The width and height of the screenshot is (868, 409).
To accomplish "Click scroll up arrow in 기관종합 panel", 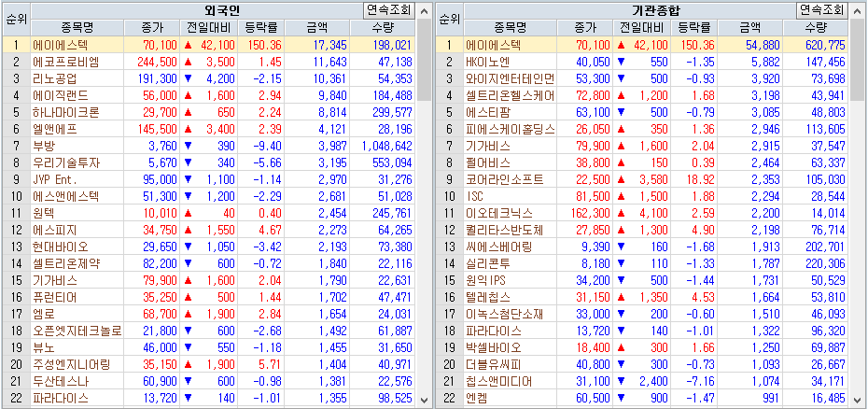I will click(857, 10).
